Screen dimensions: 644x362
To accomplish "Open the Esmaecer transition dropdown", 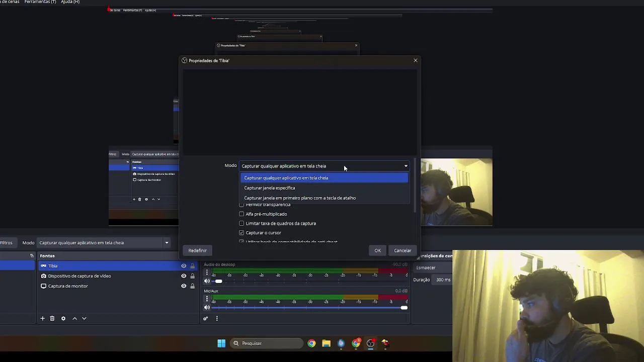I will tap(433, 268).
